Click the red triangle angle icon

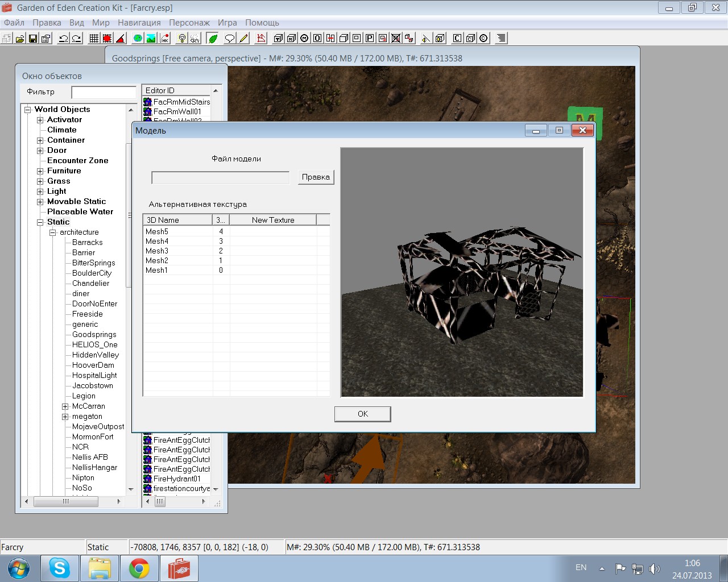coord(120,38)
